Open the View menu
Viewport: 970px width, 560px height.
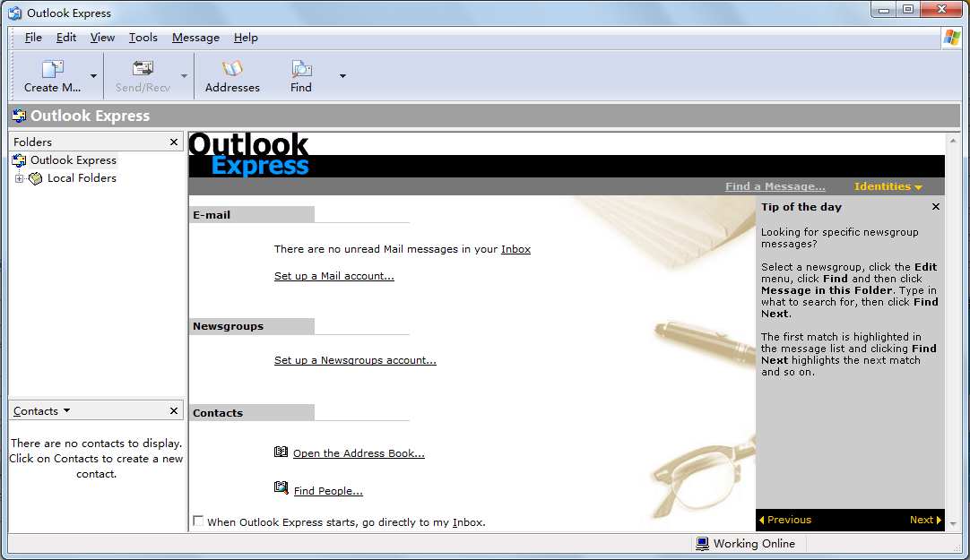tap(102, 38)
